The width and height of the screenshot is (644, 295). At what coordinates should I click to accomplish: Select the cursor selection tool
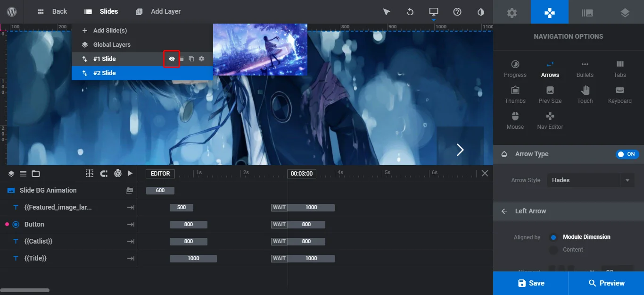click(x=387, y=12)
